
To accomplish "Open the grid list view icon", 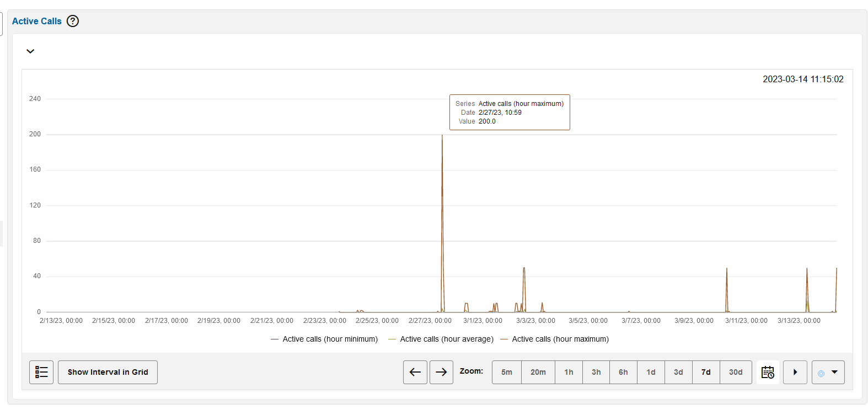I will (x=41, y=372).
